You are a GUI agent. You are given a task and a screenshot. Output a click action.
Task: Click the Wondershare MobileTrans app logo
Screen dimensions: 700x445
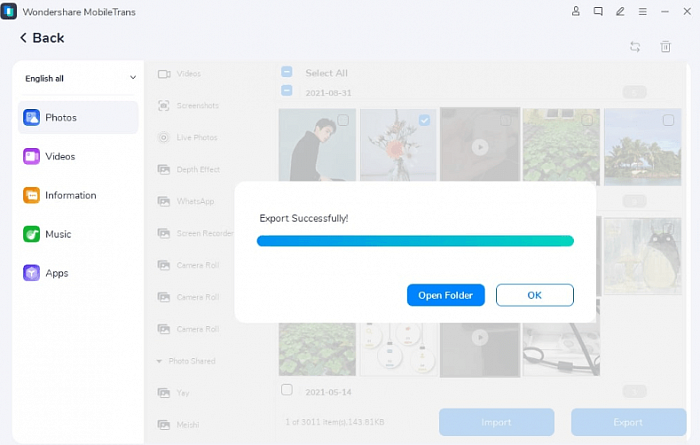click(9, 12)
